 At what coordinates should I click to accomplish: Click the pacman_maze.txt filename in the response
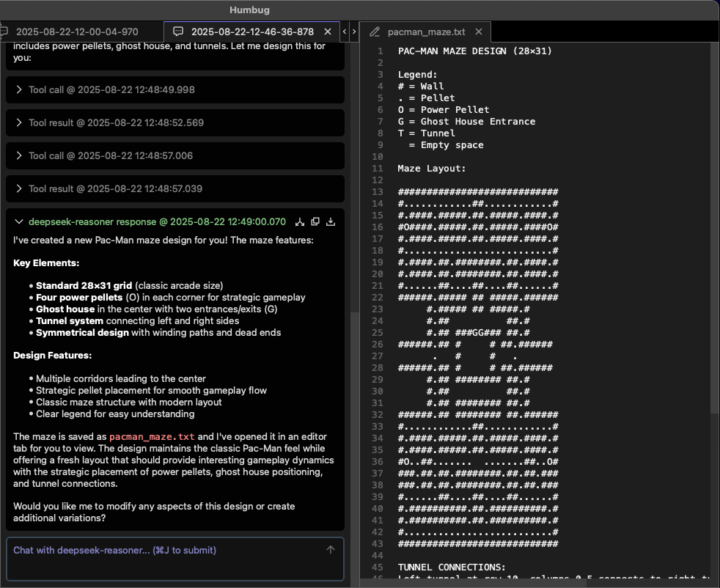coord(152,437)
